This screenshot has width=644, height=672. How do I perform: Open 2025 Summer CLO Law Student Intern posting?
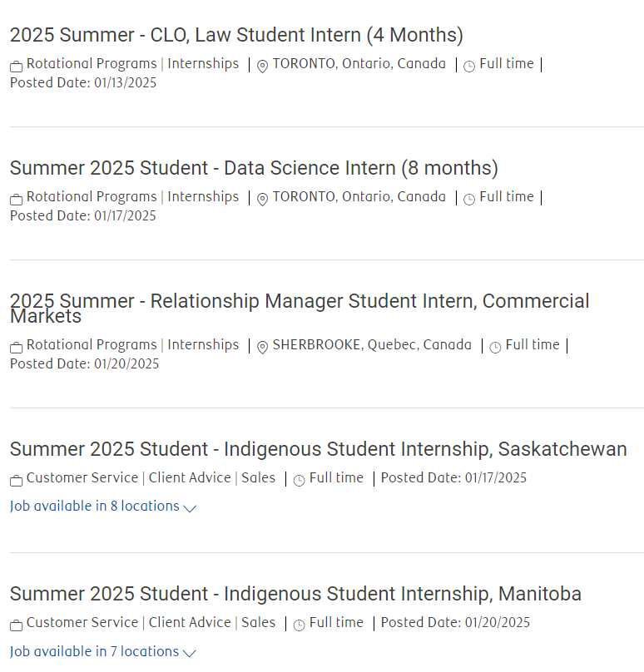236,35
